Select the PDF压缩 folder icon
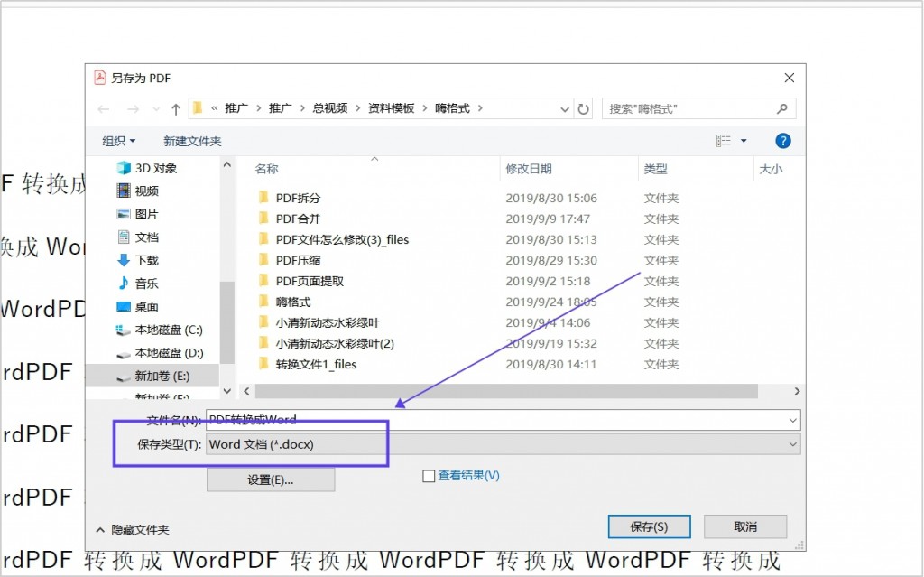 263,259
